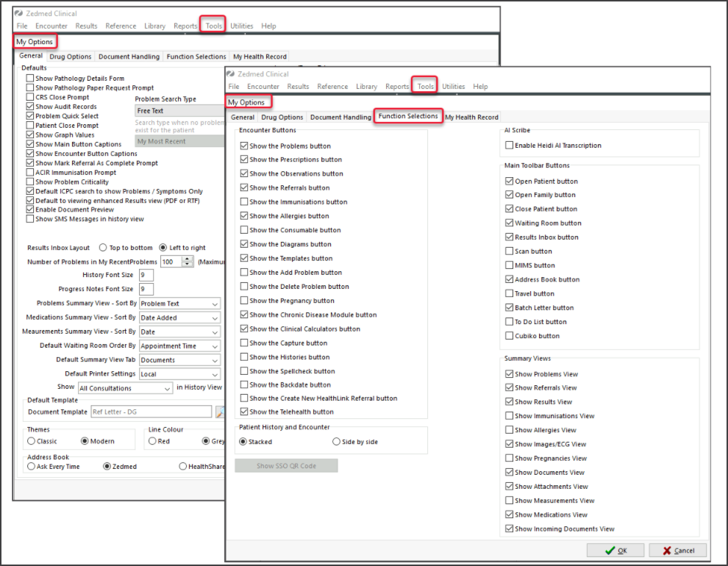Confirm settings with the OK button
The height and width of the screenshot is (566, 728).
(x=615, y=551)
